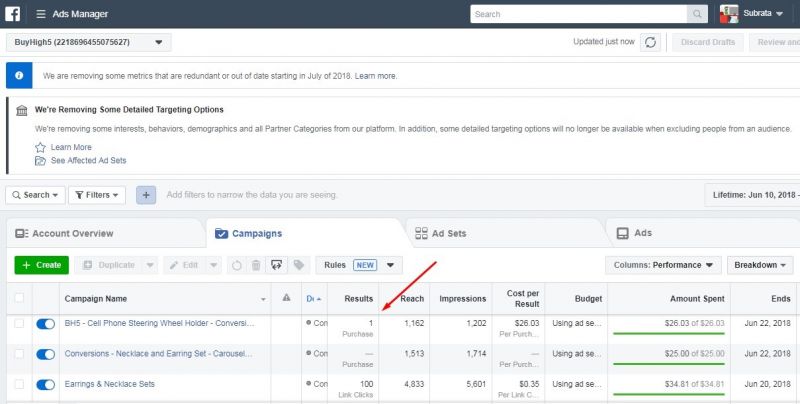The width and height of the screenshot is (800, 404).
Task: Click inside the top Search field
Action: click(579, 14)
